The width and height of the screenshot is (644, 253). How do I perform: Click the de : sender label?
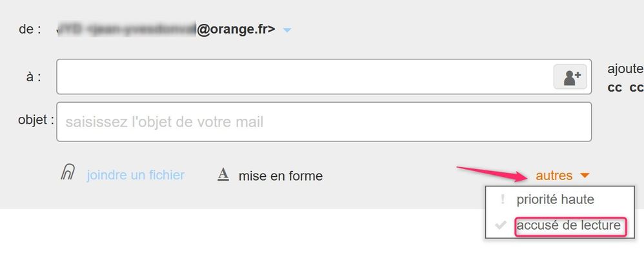pos(30,29)
